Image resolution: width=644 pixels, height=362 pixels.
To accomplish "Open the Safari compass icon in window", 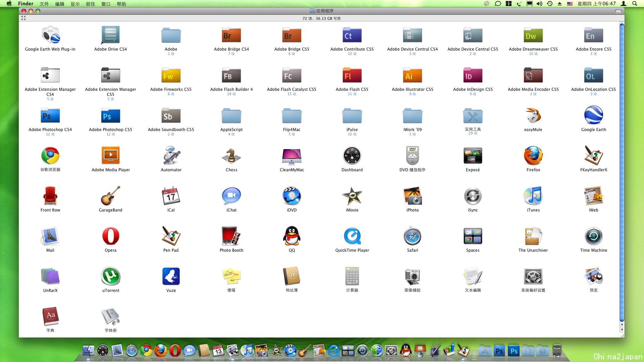I will pos(413,236).
